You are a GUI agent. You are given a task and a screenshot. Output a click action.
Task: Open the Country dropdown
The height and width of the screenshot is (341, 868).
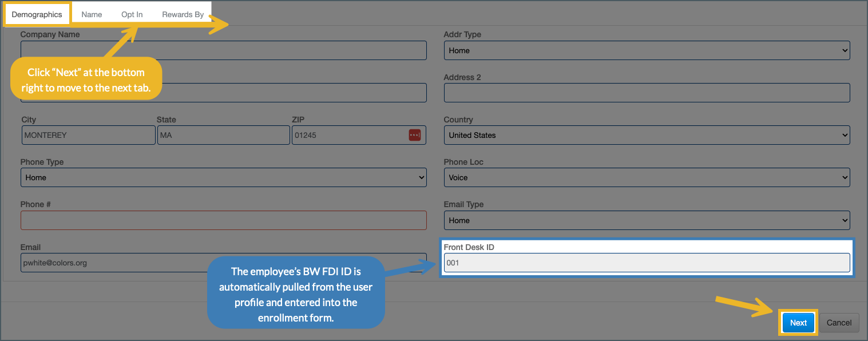point(647,135)
